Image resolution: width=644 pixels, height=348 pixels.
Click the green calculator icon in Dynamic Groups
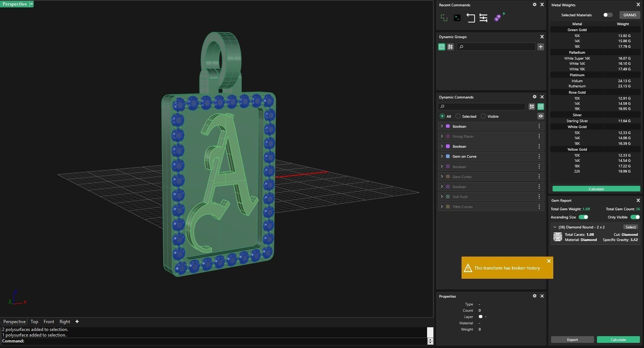click(442, 47)
